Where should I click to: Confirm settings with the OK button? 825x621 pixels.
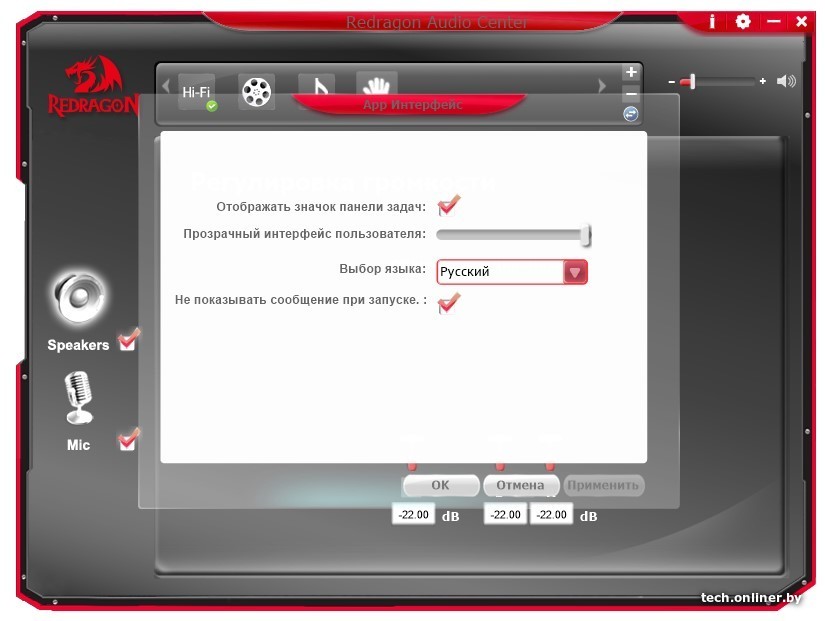pyautogui.click(x=441, y=485)
